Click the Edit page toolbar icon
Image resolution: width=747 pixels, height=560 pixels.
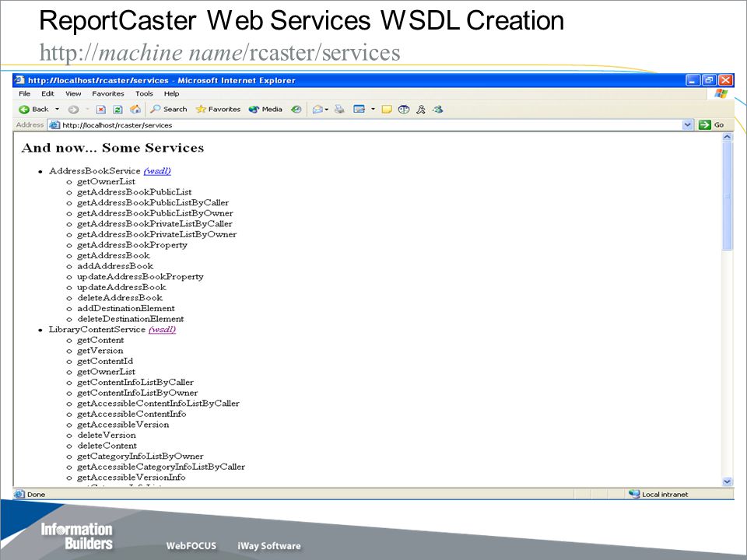[x=359, y=110]
